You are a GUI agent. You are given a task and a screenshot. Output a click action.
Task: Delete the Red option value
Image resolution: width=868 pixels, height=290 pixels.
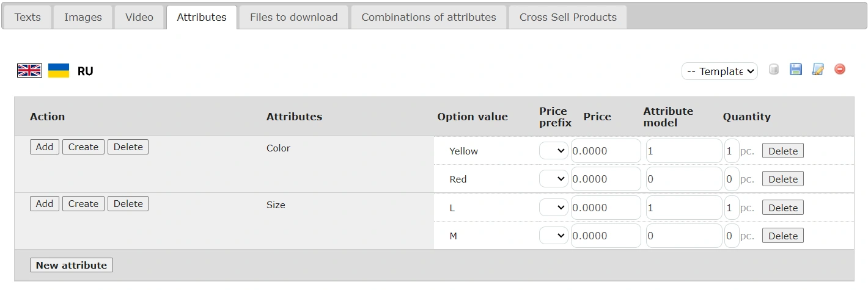(782, 179)
